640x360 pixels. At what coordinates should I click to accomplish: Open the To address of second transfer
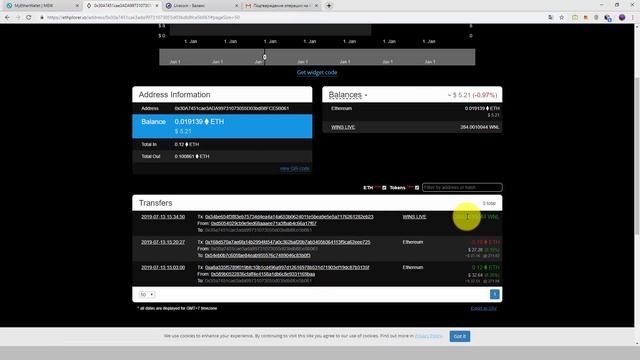coord(258,255)
